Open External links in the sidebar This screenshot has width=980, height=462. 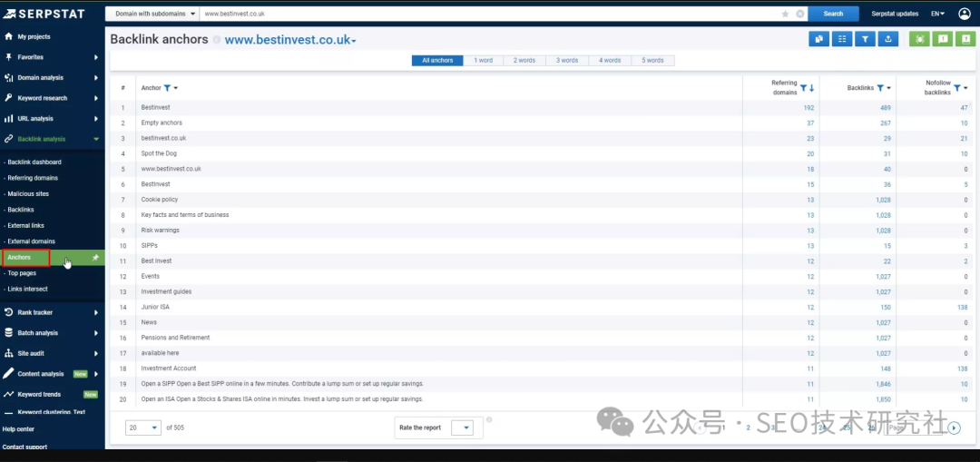(x=25, y=225)
